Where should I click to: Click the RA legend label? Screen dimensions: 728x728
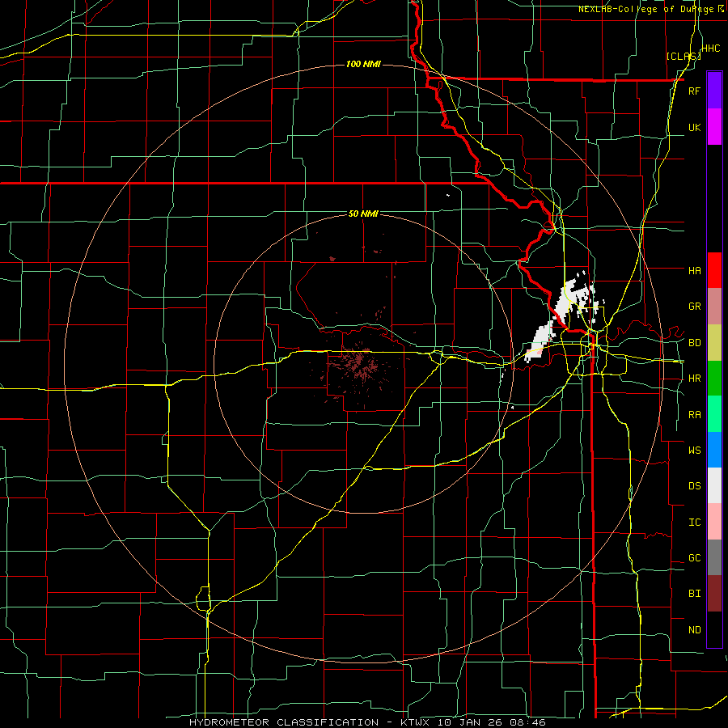(x=694, y=415)
